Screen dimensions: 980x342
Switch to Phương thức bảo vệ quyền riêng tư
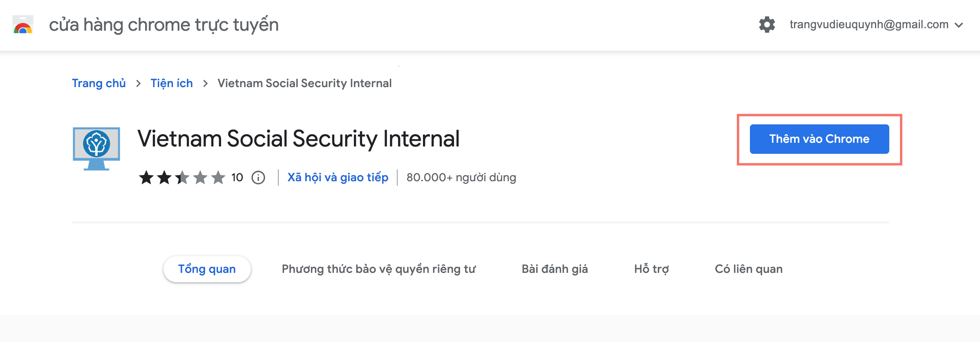point(378,269)
